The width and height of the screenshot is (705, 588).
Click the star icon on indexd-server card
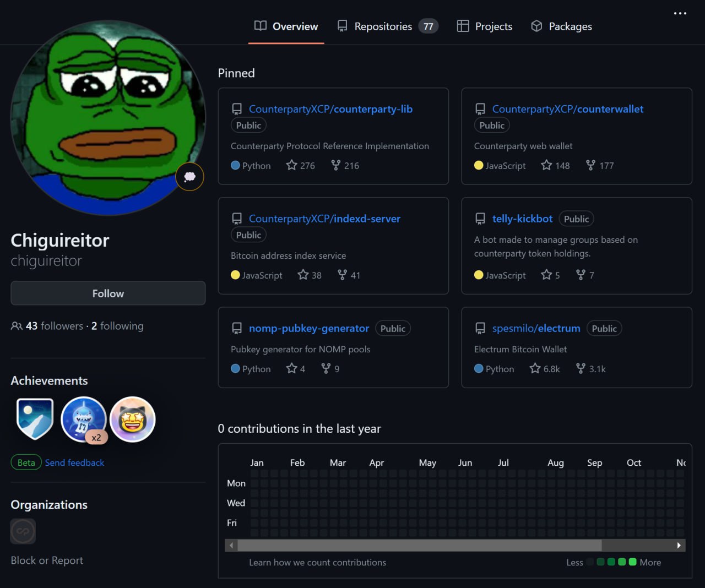pyautogui.click(x=303, y=274)
